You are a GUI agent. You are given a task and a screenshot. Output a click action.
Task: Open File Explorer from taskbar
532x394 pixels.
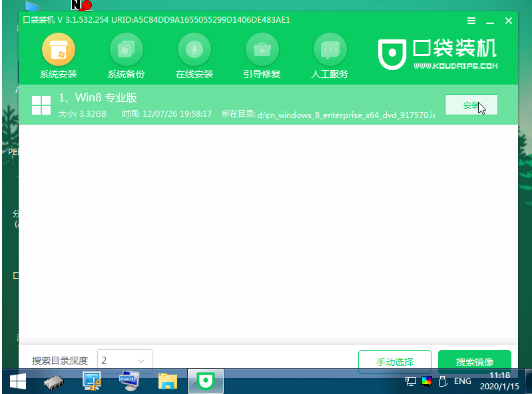pos(167,381)
